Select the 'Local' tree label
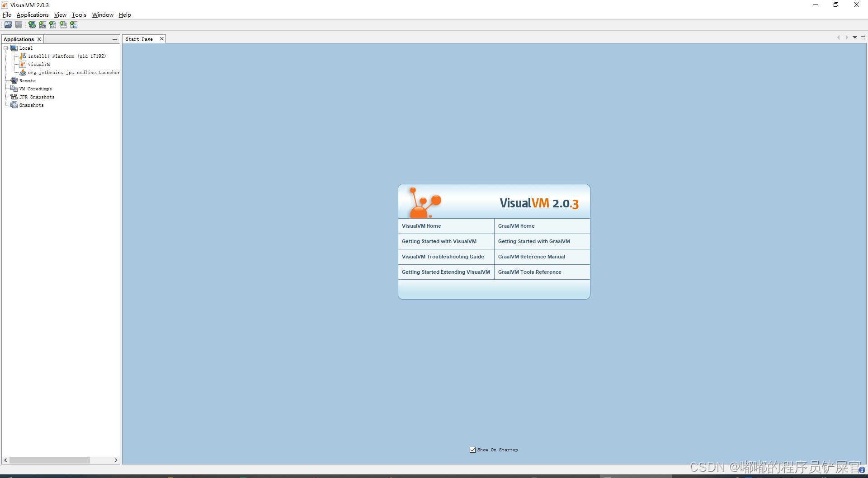Image resolution: width=868 pixels, height=478 pixels. [x=26, y=48]
